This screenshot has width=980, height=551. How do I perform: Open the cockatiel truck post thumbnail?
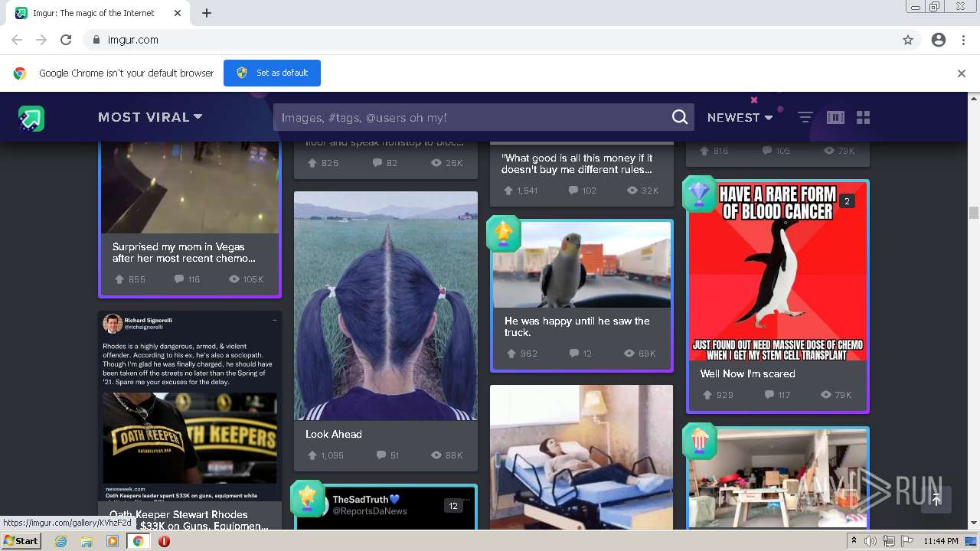pyautogui.click(x=582, y=265)
